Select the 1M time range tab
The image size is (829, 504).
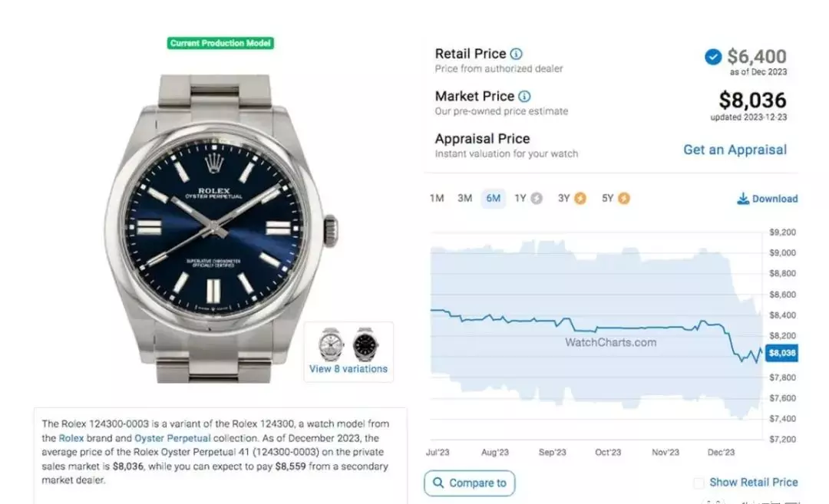tap(437, 198)
